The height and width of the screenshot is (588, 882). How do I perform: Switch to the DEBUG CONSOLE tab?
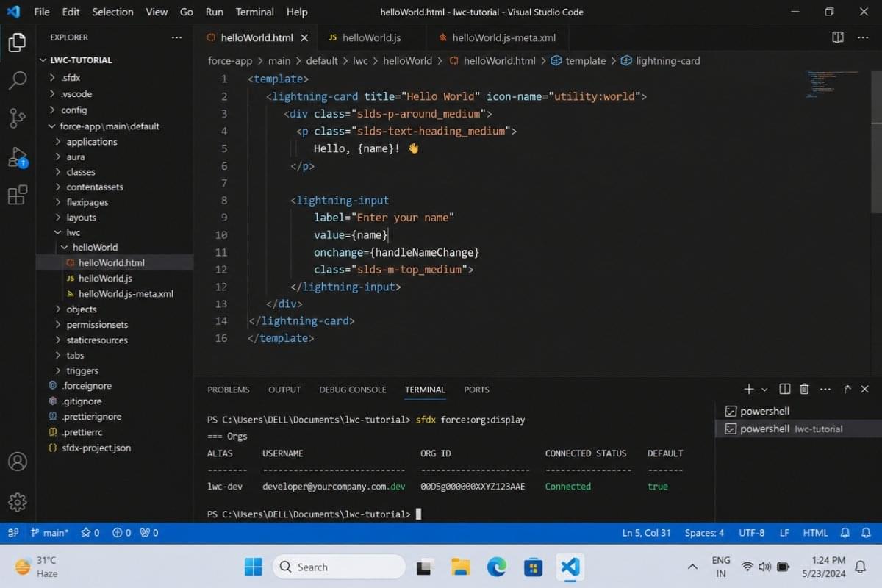click(353, 390)
